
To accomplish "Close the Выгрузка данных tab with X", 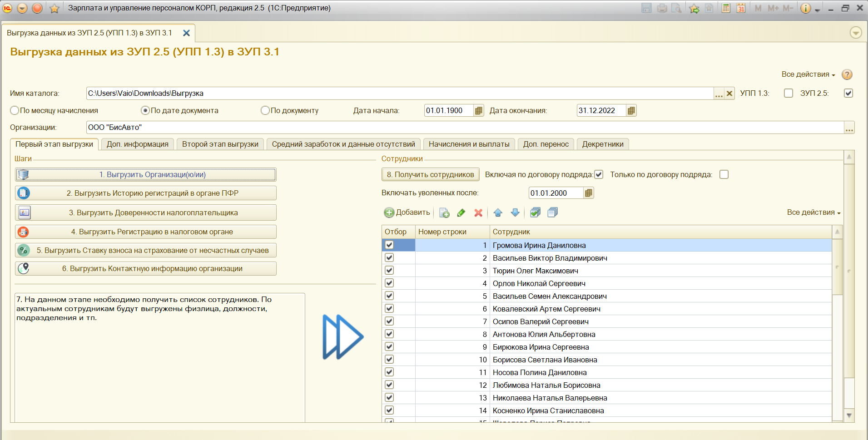I will tap(186, 33).
